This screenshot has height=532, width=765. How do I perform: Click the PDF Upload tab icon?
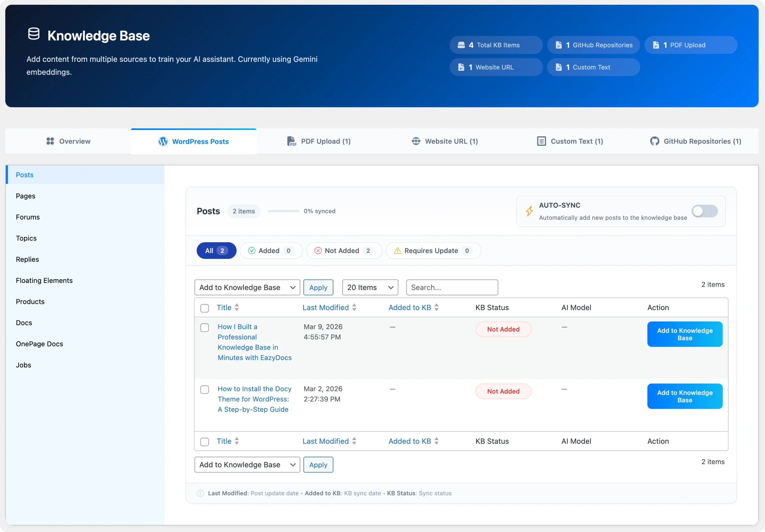tap(292, 141)
